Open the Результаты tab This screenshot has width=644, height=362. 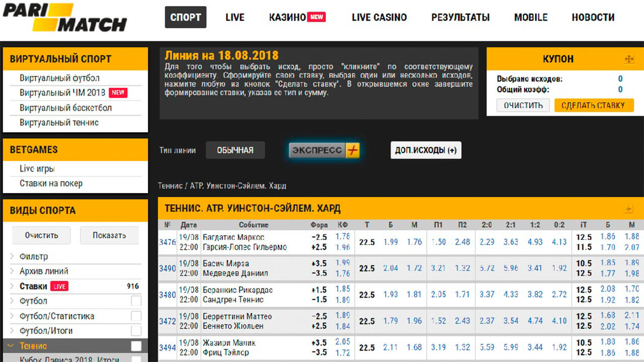(460, 17)
